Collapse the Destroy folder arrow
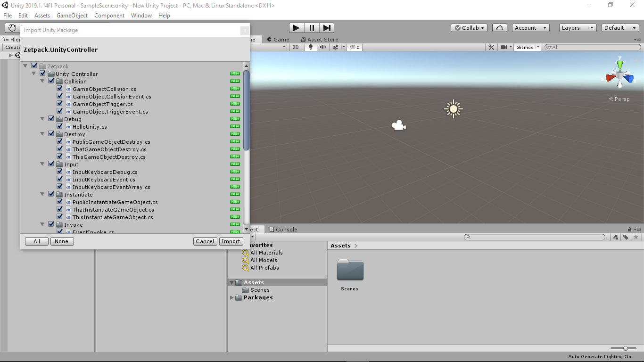The height and width of the screenshot is (362, 644). 42,134
